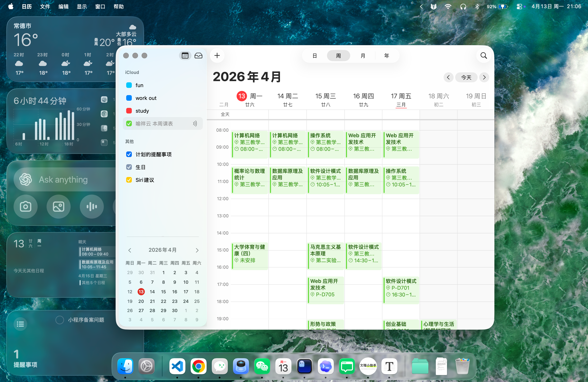
Task: Click the next week arrow
Action: click(484, 77)
